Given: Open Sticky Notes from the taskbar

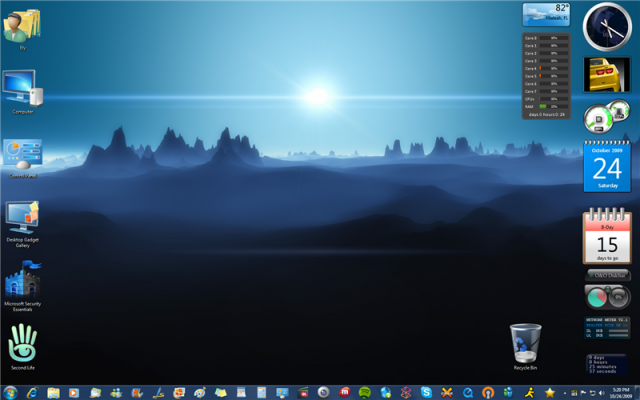Looking at the screenshot, I should [220, 393].
